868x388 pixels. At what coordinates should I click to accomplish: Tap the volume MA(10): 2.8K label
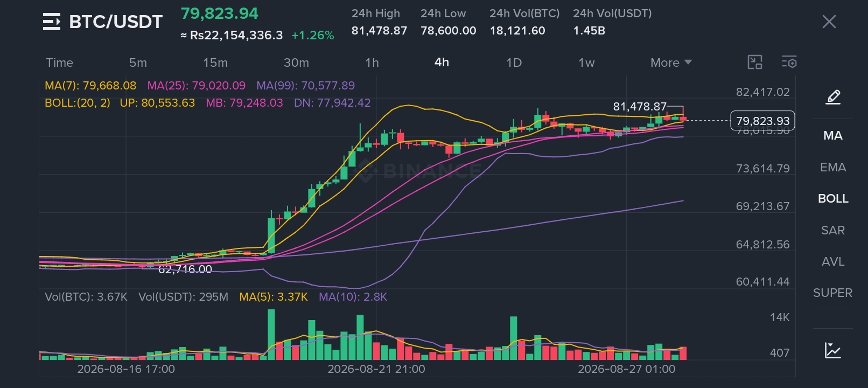point(353,297)
